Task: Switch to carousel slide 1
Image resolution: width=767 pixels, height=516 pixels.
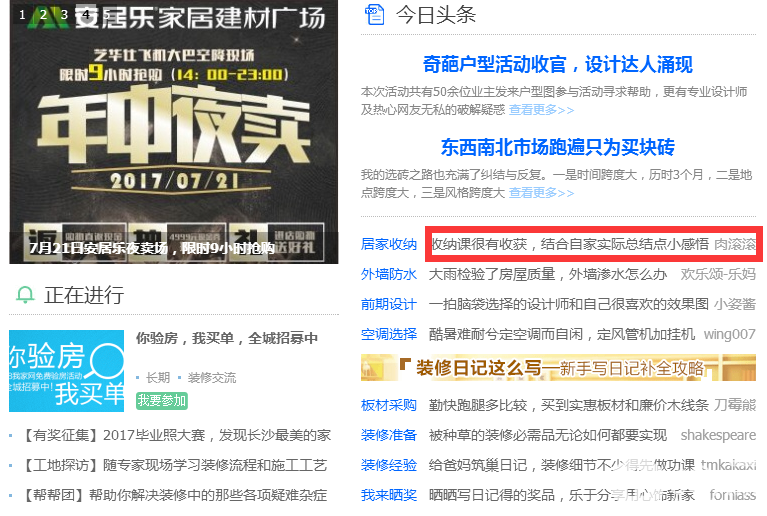Action: coord(22,15)
